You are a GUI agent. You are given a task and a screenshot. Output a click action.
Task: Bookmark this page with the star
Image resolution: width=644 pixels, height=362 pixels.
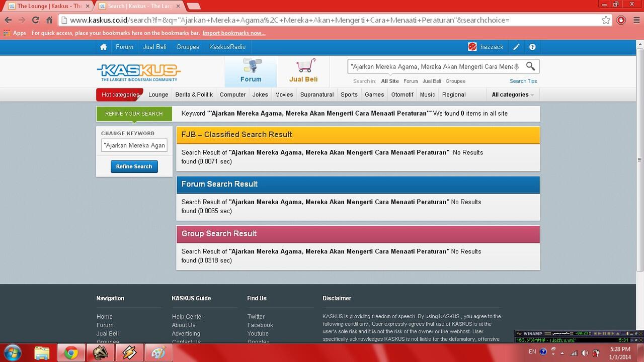click(x=606, y=20)
